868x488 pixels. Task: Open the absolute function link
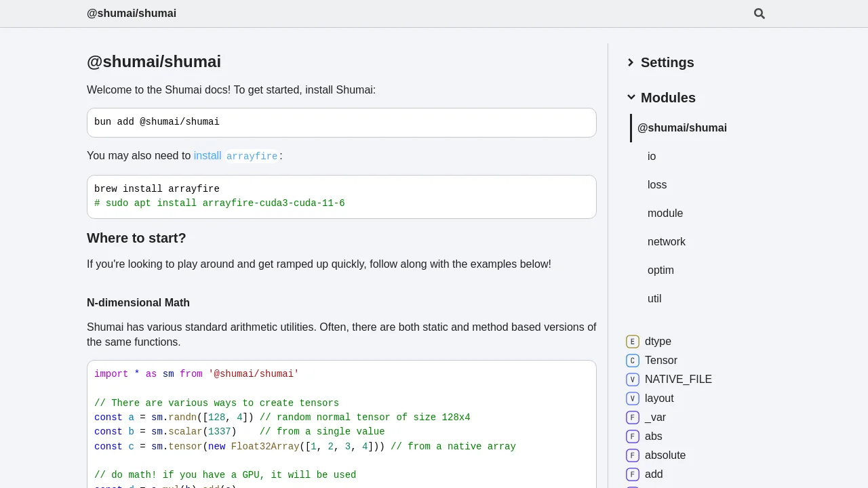tap(665, 455)
